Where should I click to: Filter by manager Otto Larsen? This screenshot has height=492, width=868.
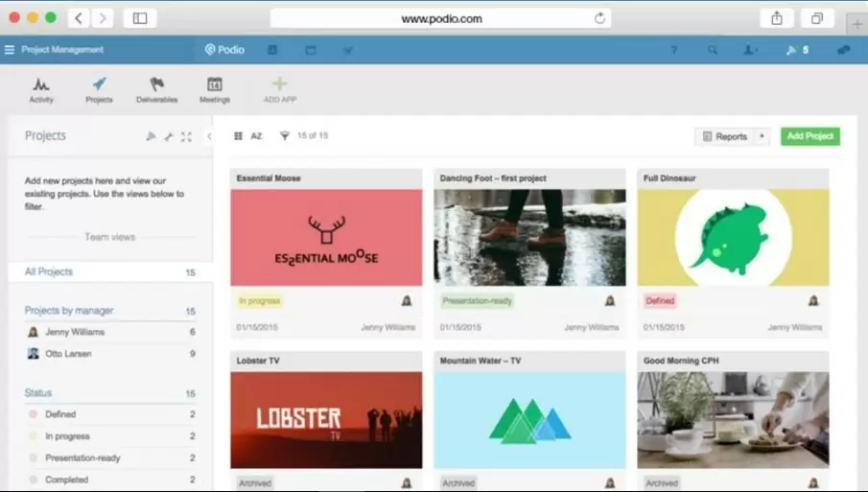point(110,354)
